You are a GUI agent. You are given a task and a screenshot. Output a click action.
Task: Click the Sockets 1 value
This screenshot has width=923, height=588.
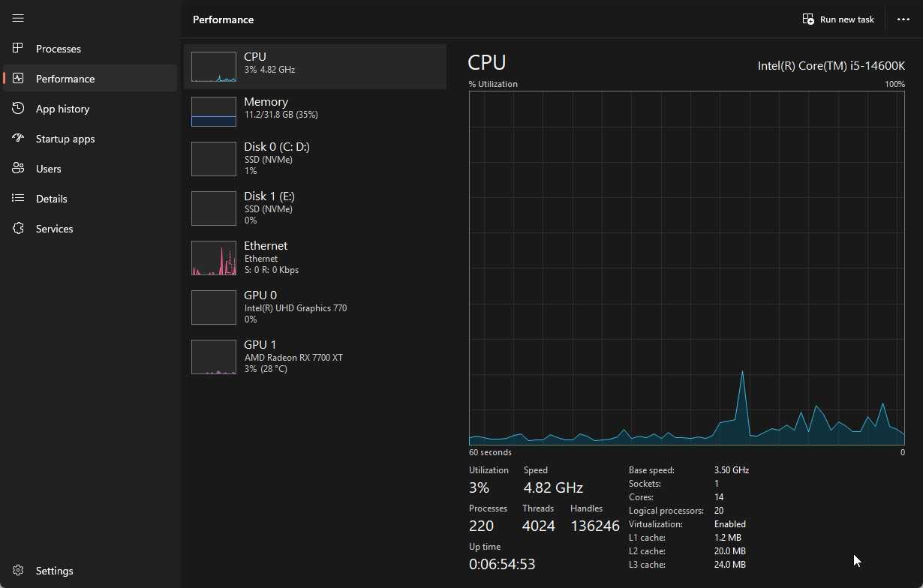tap(717, 484)
